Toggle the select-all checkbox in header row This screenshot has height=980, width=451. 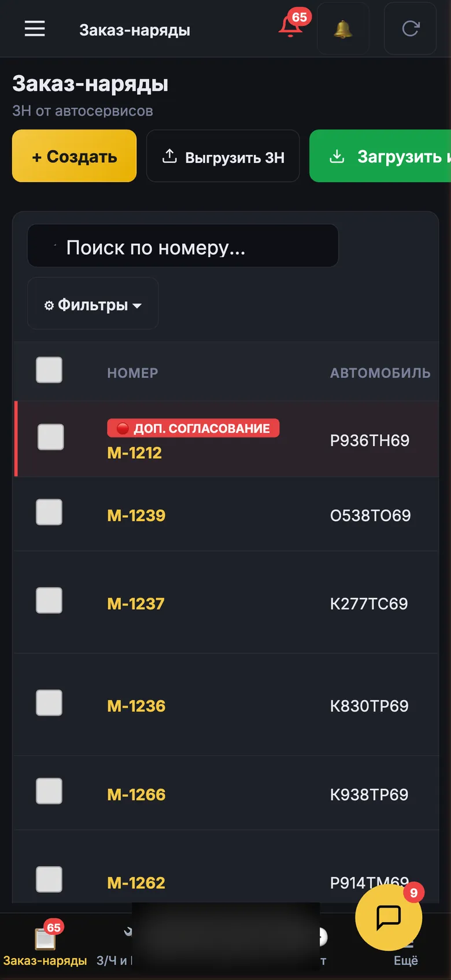tap(49, 370)
